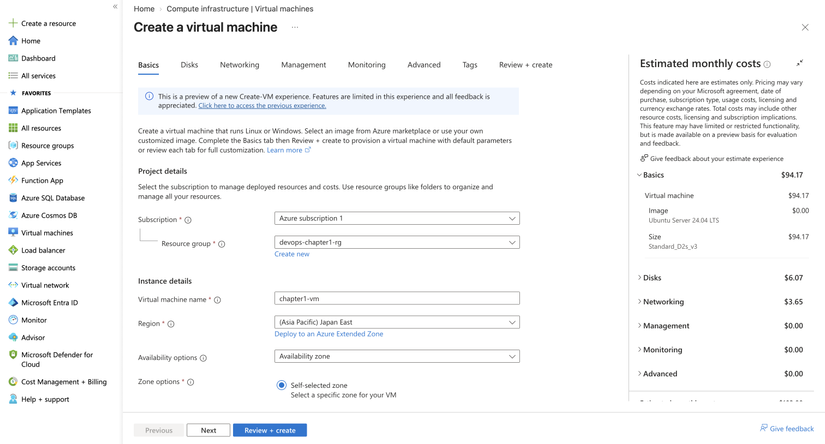Select the Self-selected zone radio button
Screen dimensions: 825x444
point(281,385)
